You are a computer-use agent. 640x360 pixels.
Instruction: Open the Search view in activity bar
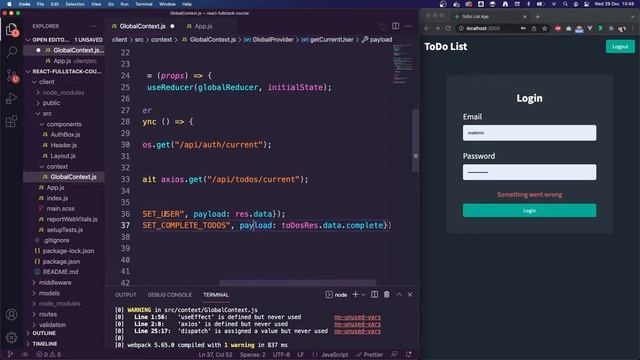(x=12, y=52)
